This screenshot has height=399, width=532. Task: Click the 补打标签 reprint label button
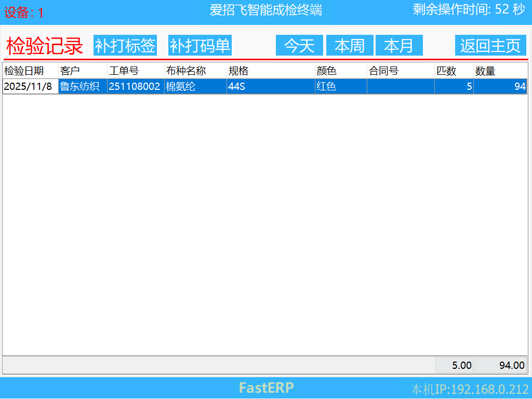tap(125, 46)
